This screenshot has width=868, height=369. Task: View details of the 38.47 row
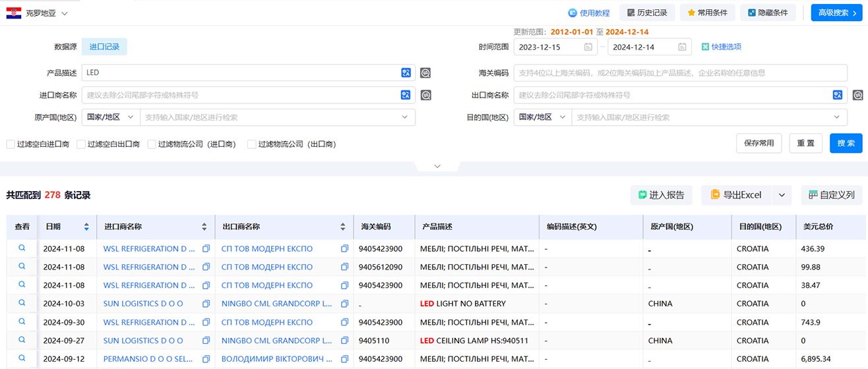click(22, 285)
